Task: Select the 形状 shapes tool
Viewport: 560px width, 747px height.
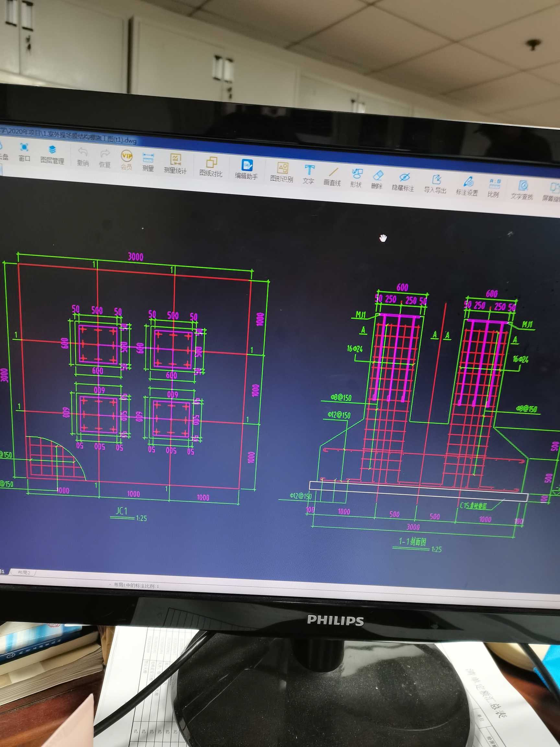Action: coord(356,178)
